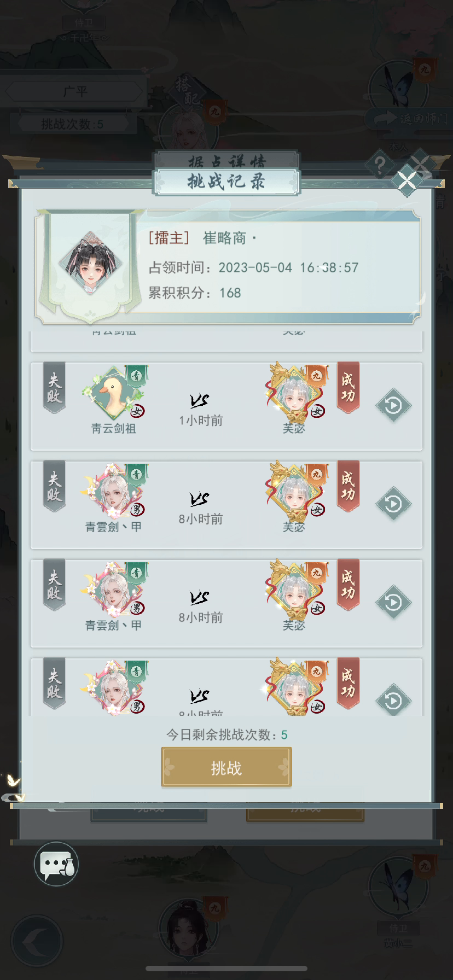Screen dimensions: 453x980
Task: Replay the second 8小时前 battle
Action: click(x=393, y=602)
